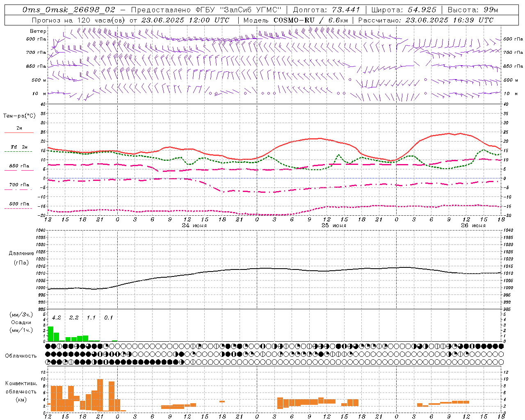Click the Облачность row label
This screenshot has width=525, height=420.
pyautogui.click(x=21, y=356)
